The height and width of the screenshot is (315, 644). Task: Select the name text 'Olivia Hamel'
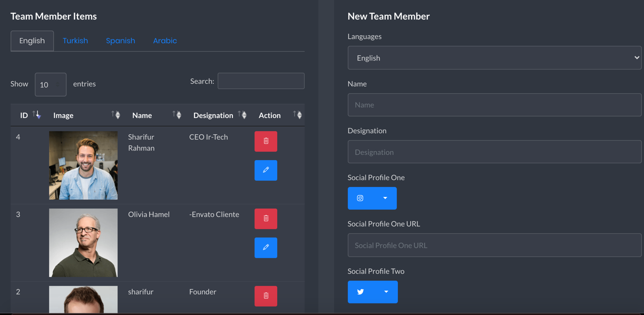click(149, 214)
